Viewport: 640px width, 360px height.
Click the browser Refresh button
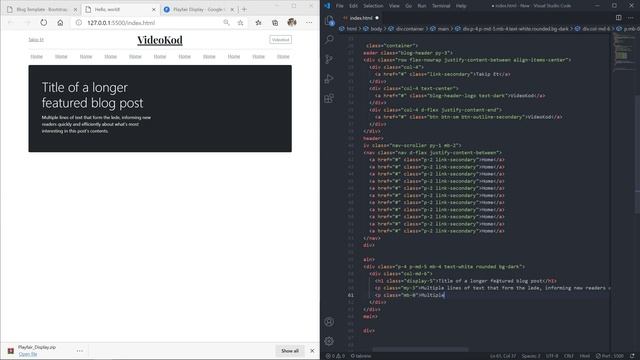(44, 23)
